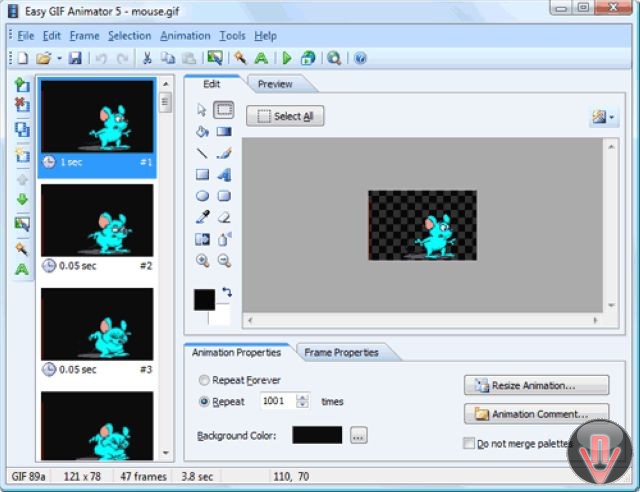Select the Eraser tool
This screenshot has width=640, height=492.
pos(224,218)
